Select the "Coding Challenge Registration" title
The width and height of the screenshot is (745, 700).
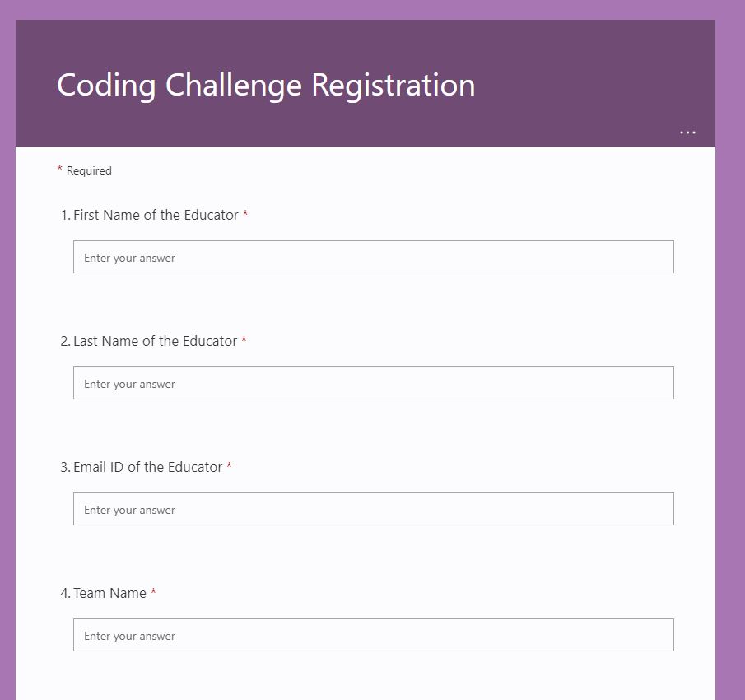[x=265, y=85]
